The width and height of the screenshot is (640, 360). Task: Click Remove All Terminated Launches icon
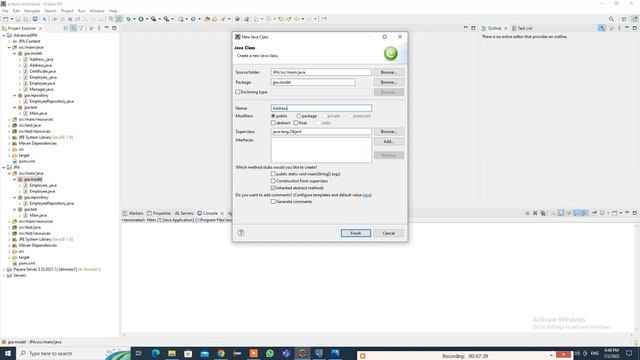pyautogui.click(x=543, y=213)
